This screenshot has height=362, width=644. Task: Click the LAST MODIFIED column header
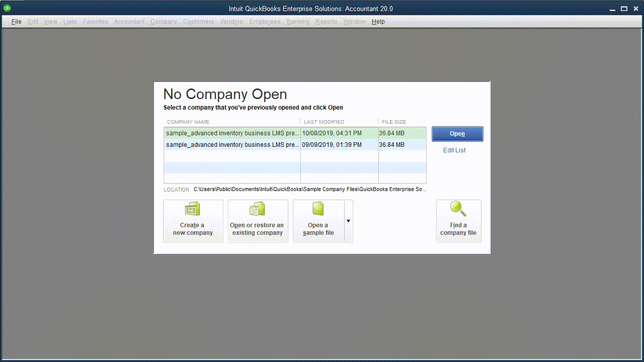(x=324, y=122)
